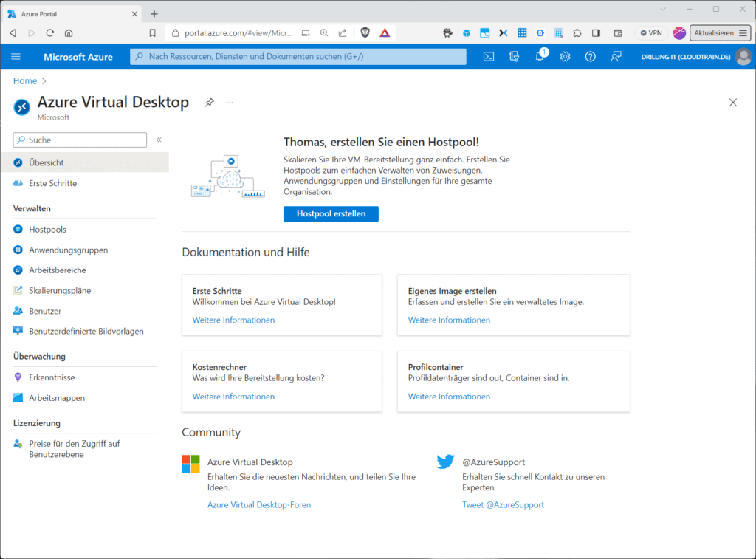Viewport: 756px width, 559px height.
Task: Click the DRILLING IT (CLOUDTRAIN.DE) account label
Action: click(686, 57)
